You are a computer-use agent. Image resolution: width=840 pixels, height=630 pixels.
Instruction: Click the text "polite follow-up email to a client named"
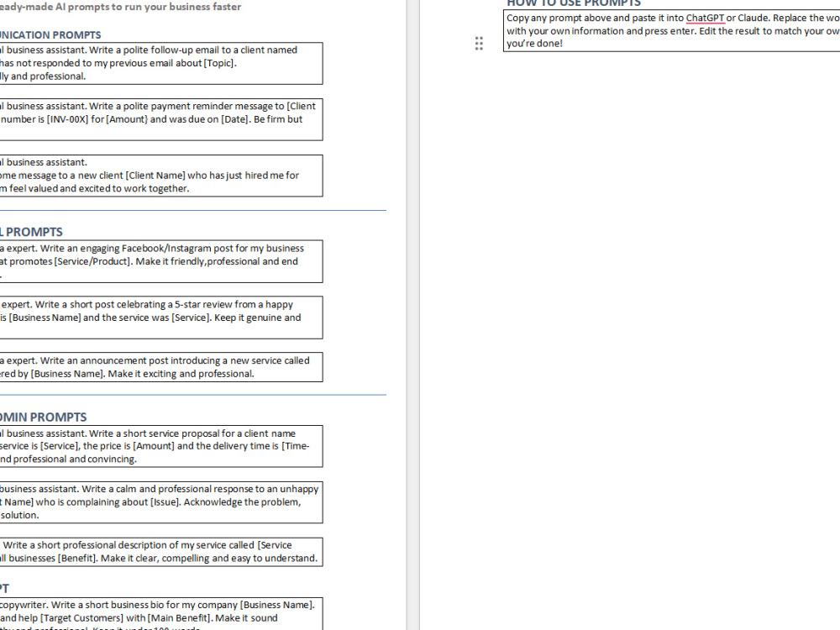click(x=211, y=50)
